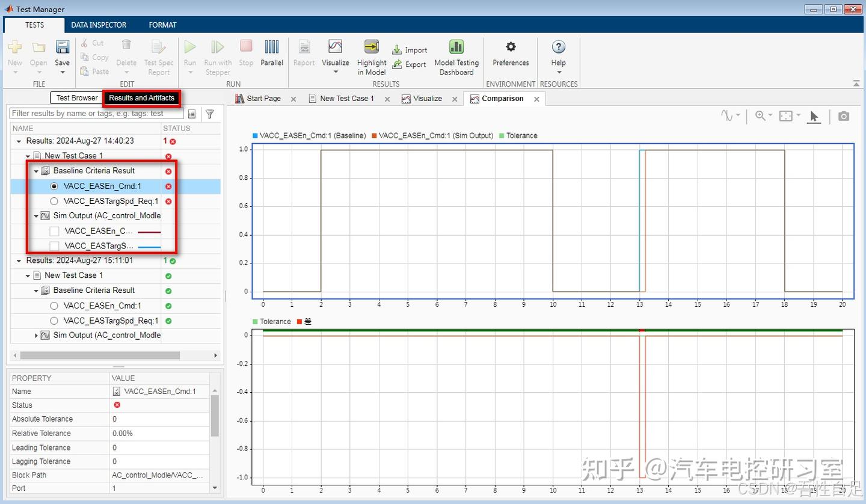Switch to the DATA INSPECTOR tab
The image size is (866, 504).
click(99, 25)
